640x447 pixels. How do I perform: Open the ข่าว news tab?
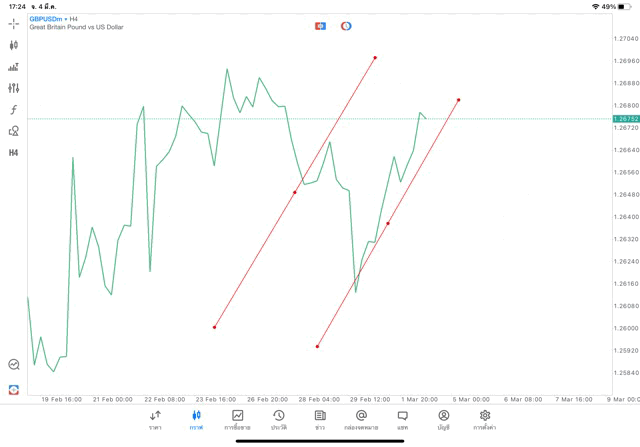pos(319,419)
